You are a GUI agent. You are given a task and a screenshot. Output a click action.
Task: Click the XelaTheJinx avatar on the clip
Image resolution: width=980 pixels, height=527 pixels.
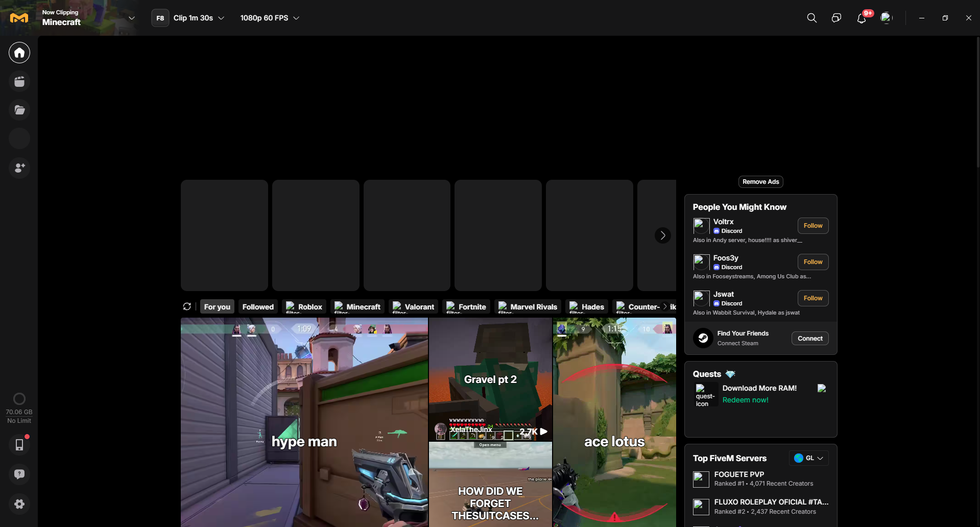440,429
